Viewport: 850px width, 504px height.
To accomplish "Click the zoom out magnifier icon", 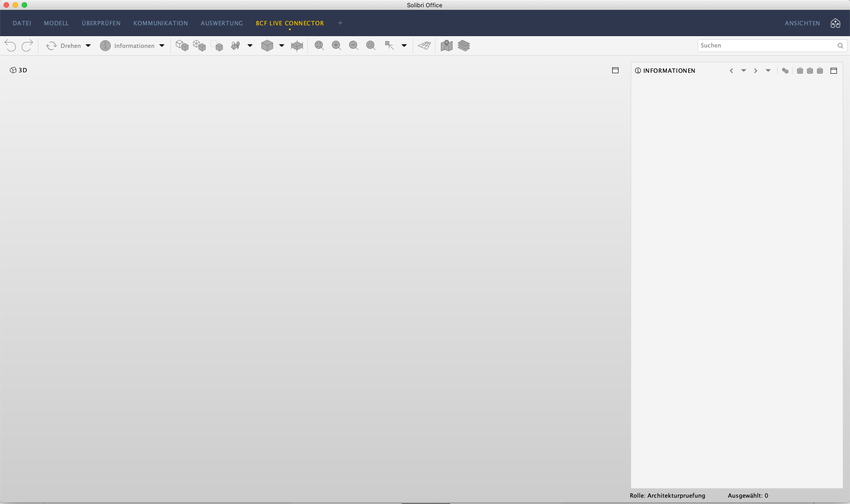I will [354, 46].
